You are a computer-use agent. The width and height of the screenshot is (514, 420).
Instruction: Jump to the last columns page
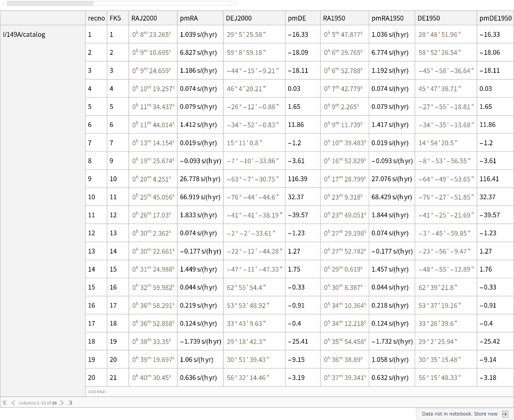click(x=70, y=403)
